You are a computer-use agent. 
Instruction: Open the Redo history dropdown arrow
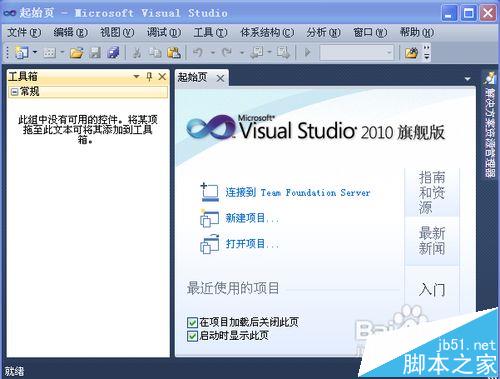pos(242,53)
